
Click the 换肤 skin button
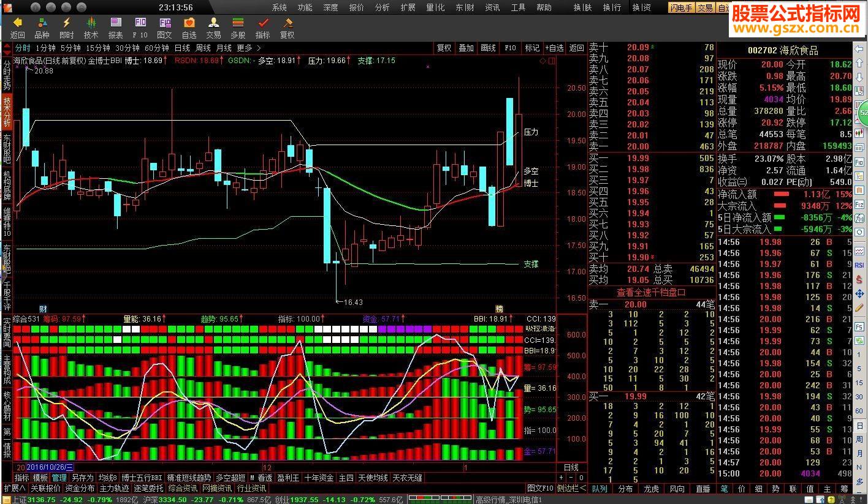582,7
